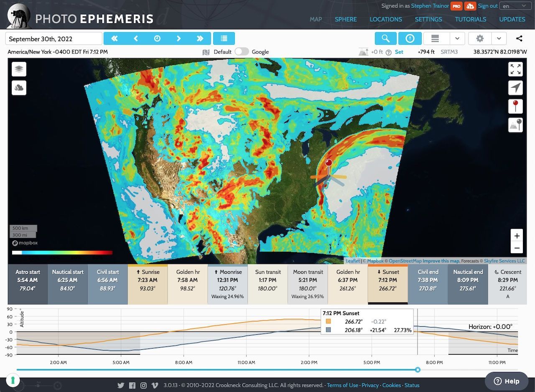The height and width of the screenshot is (392, 535).
Task: Select the Sunset 7:12 PM event tile
Action: point(388,284)
